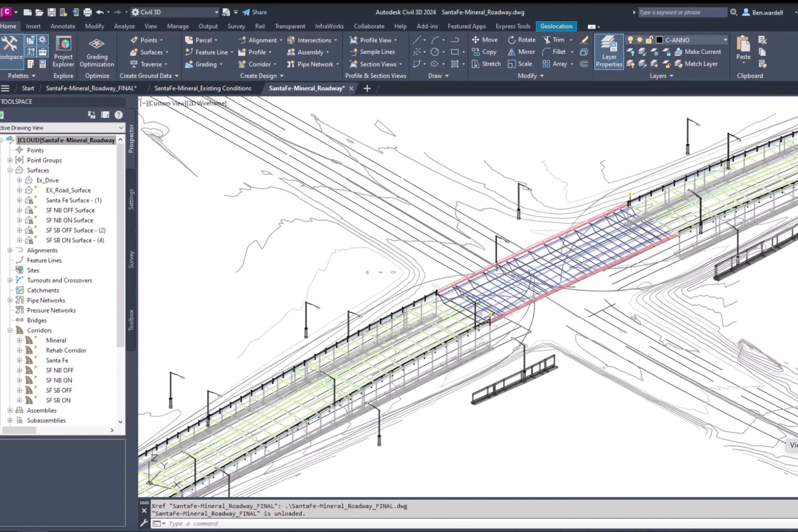Toggle layer on/off lightbulb icon for C-ANNO

[x=630, y=40]
